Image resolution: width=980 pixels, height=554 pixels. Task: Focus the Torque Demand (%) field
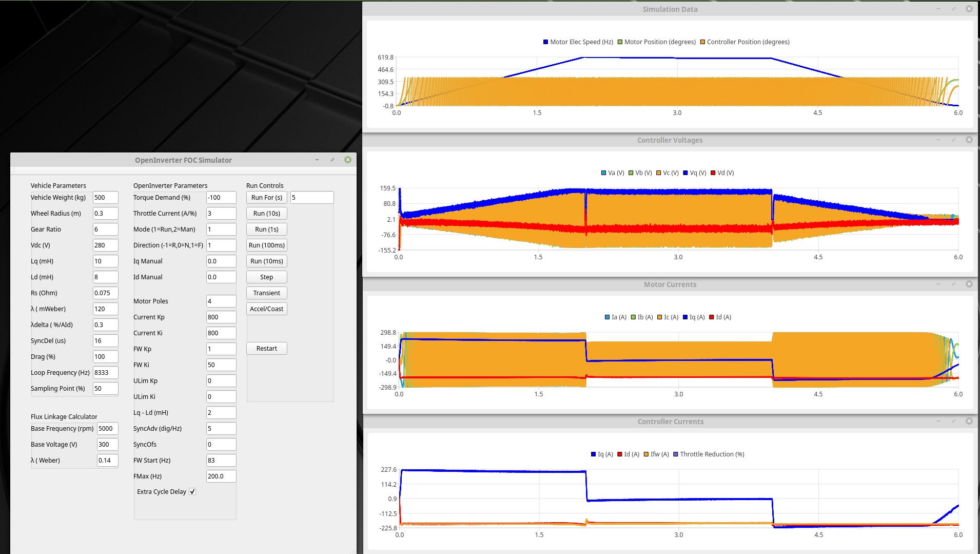(221, 198)
